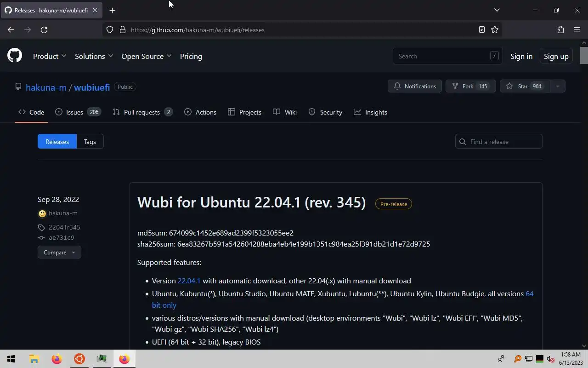The height and width of the screenshot is (368, 588).
Task: Click the Sign in link
Action: click(521, 56)
